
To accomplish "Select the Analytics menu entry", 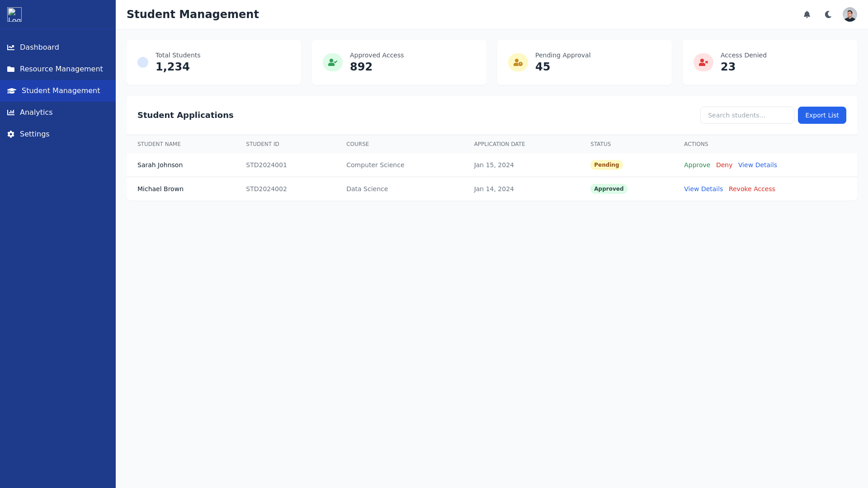I will (x=37, y=112).
